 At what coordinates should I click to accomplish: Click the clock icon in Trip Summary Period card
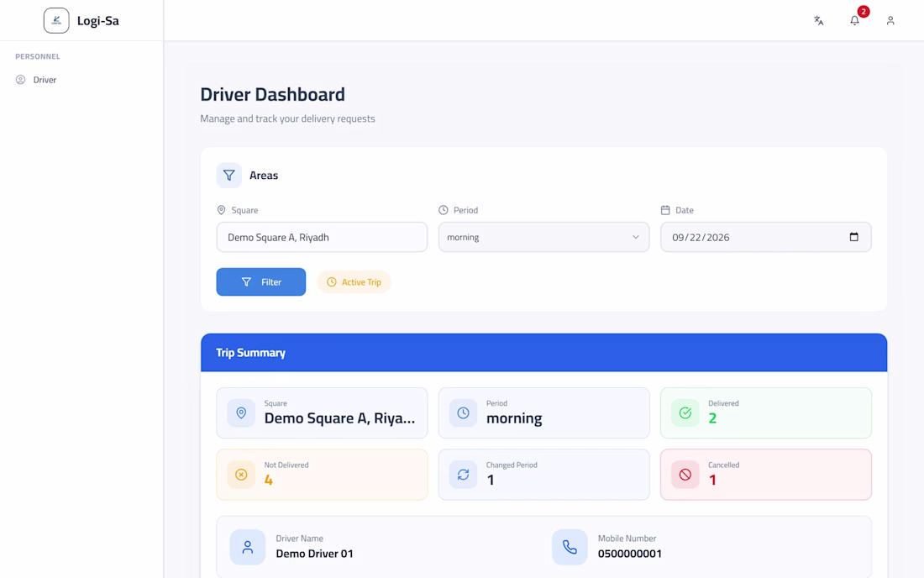[x=463, y=413]
